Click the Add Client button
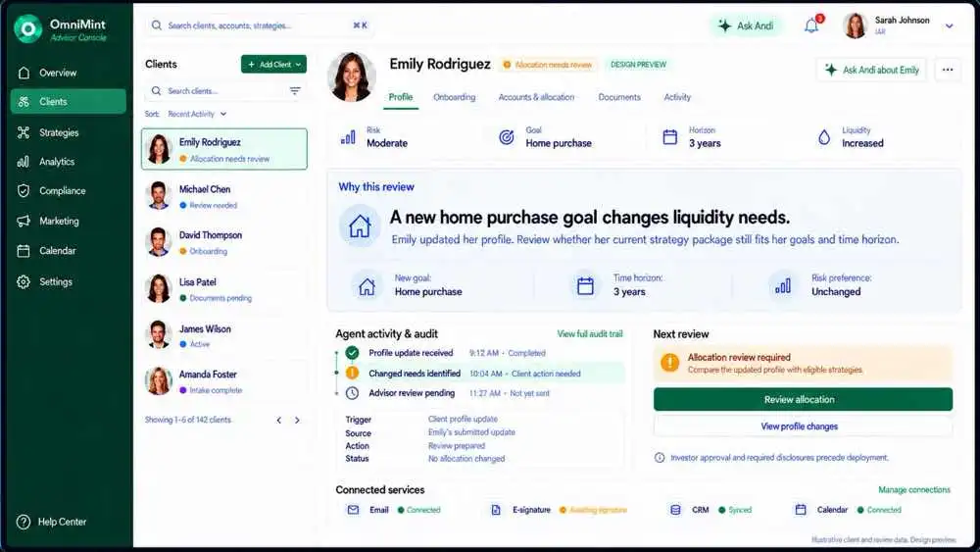Image resolution: width=980 pixels, height=552 pixels. tap(273, 64)
